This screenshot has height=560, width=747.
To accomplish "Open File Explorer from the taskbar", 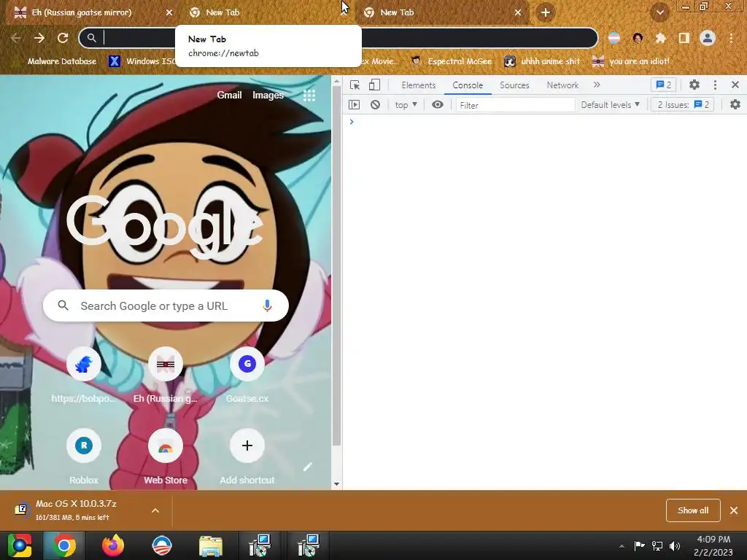I will click(x=211, y=545).
